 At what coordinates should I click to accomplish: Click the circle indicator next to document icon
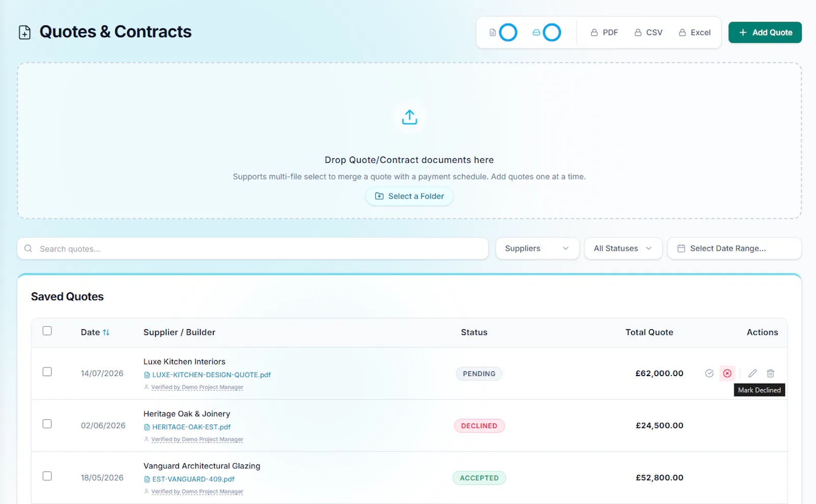tap(508, 33)
